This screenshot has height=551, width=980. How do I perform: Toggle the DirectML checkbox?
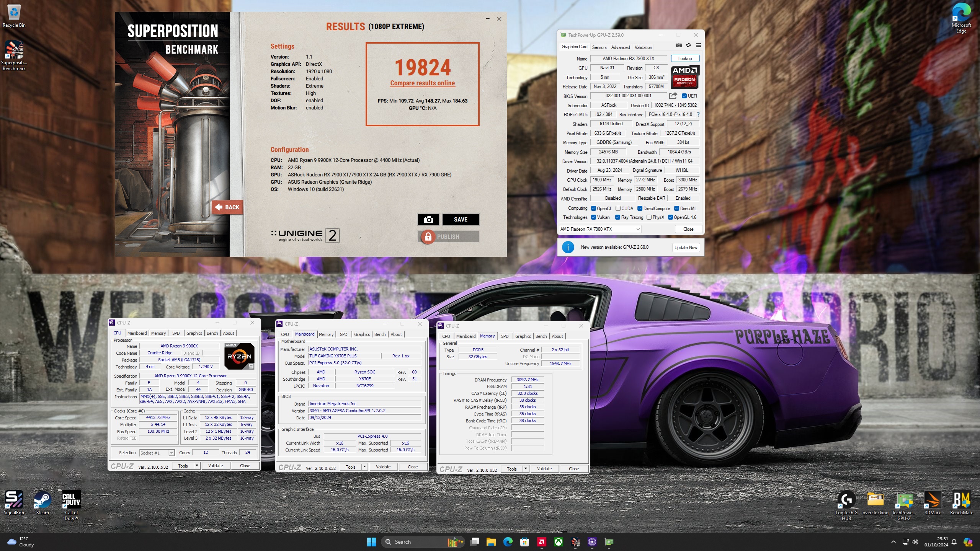[676, 209]
